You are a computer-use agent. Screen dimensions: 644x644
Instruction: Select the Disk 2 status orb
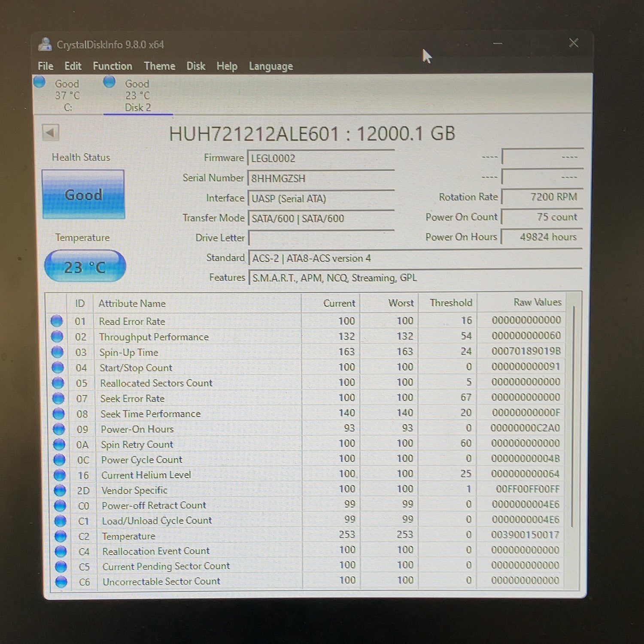pos(109,82)
